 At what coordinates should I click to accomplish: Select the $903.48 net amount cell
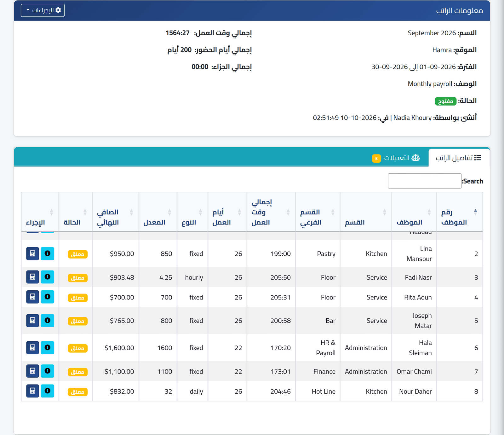pos(116,277)
